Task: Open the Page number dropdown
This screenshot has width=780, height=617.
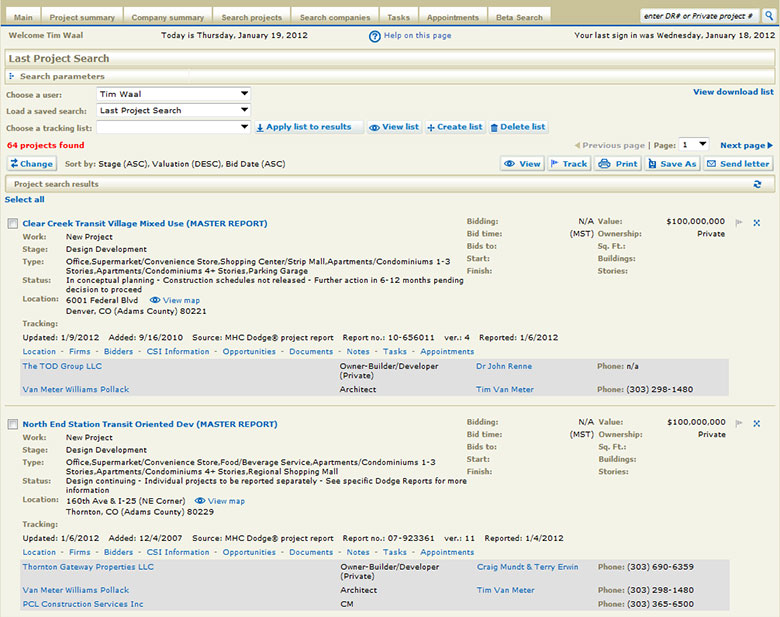Action: pos(694,145)
